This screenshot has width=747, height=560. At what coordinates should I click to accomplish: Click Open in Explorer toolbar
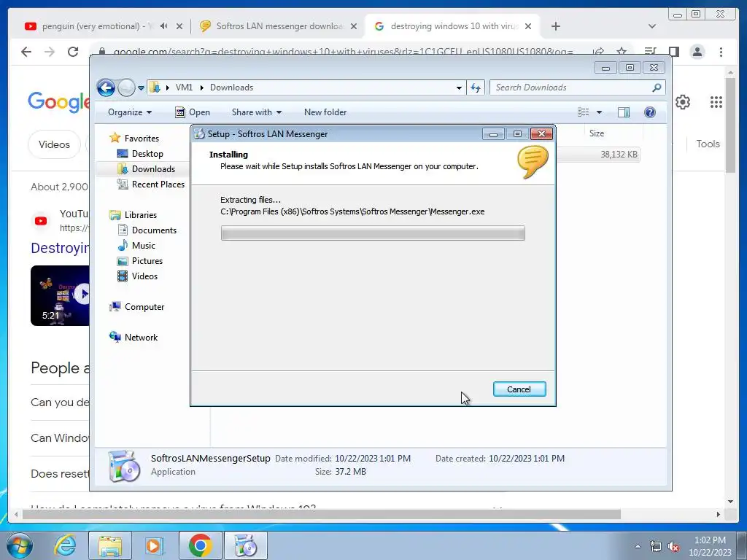coord(193,112)
